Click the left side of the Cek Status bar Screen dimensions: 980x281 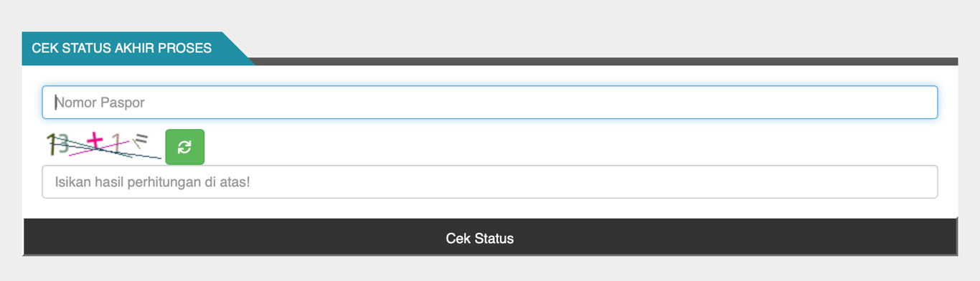108,237
